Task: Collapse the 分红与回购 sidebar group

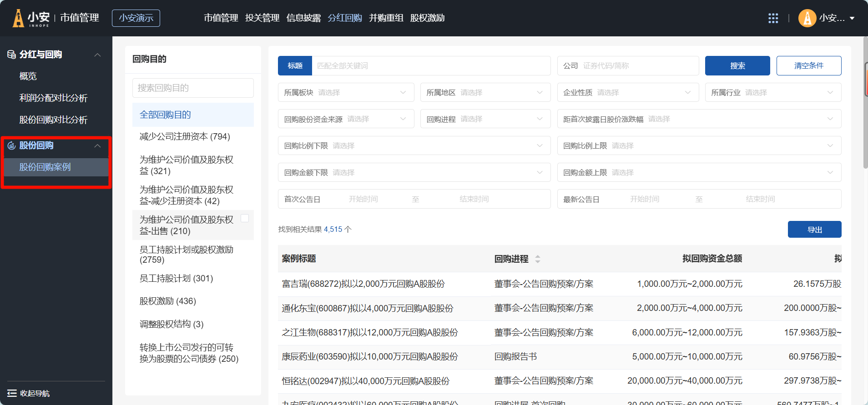Action: point(97,55)
